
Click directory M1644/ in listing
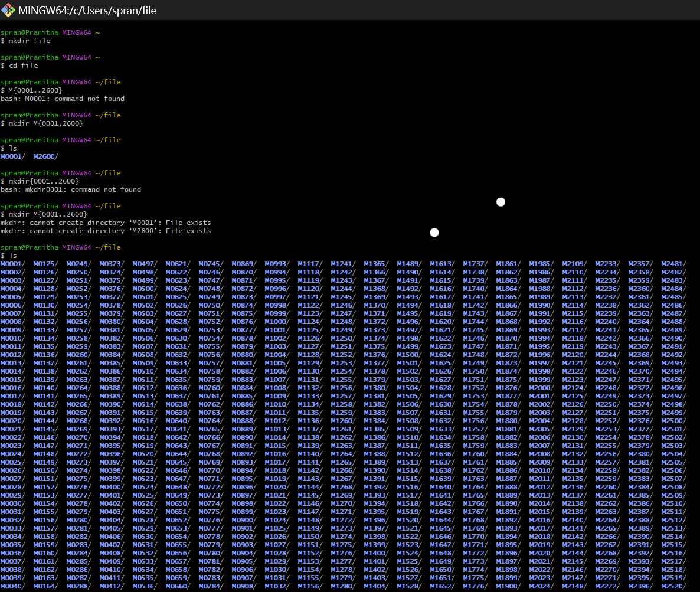[x=442, y=519]
